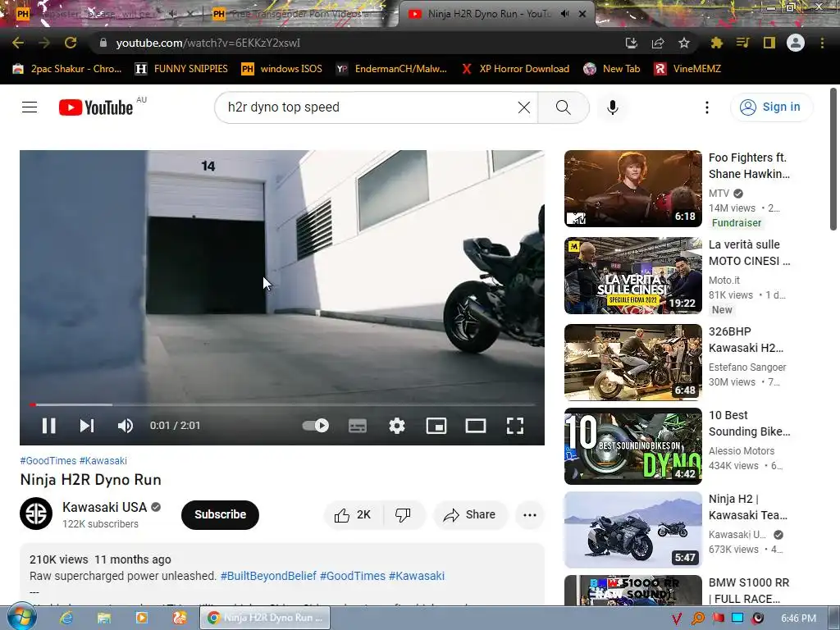Screen dimensions: 840x630
Task: Click #Kawasaki hashtag above title
Action: (103, 461)
